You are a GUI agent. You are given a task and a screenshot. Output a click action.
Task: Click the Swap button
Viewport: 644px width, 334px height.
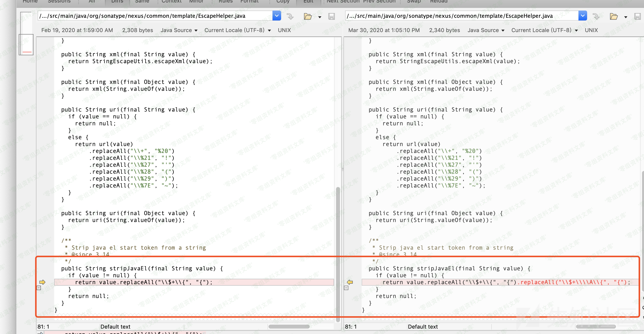click(414, 1)
